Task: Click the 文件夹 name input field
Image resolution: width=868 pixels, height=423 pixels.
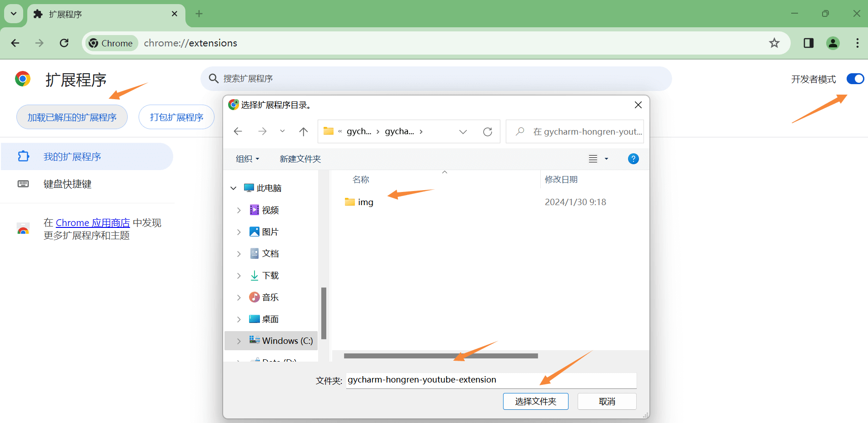Action: click(491, 380)
